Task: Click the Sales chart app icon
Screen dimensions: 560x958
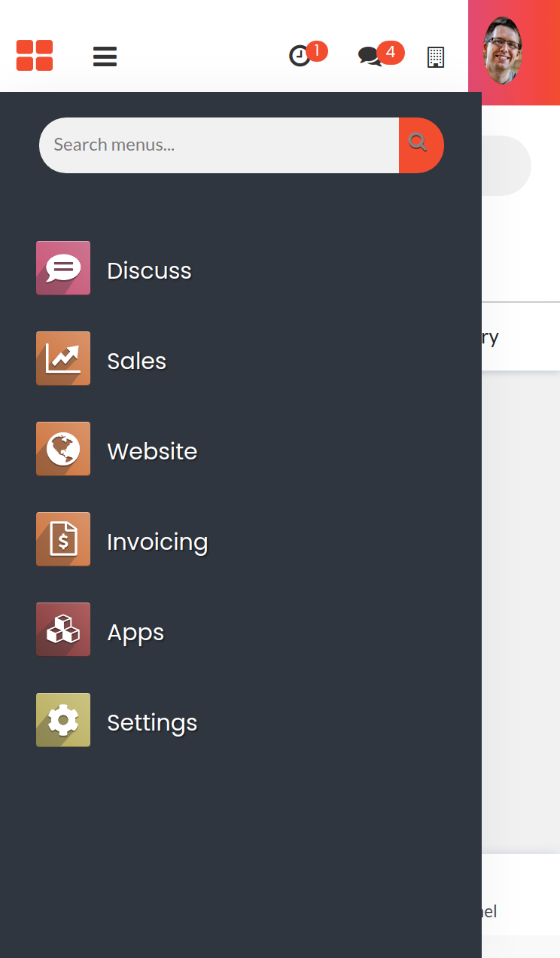Action: pos(63,358)
